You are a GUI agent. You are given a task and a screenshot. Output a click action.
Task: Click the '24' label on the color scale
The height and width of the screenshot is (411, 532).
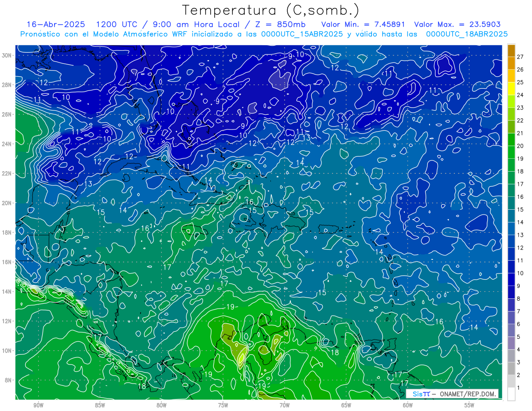tap(520, 95)
